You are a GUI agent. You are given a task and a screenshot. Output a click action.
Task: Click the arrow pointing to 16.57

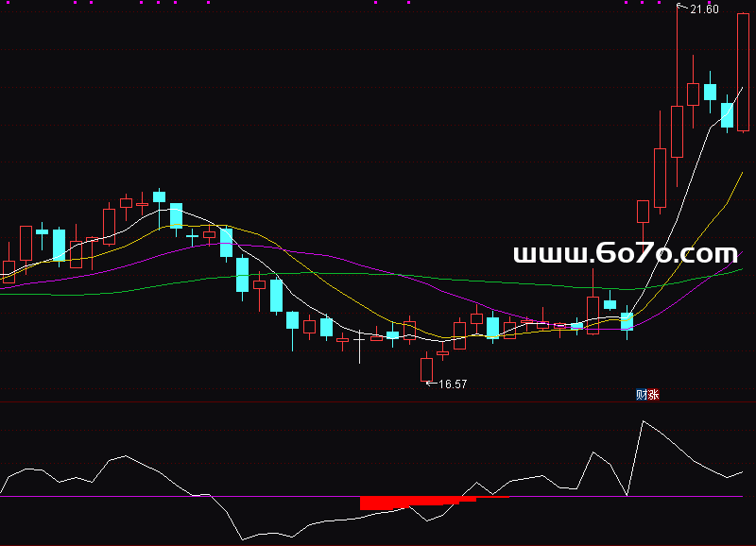click(x=432, y=384)
